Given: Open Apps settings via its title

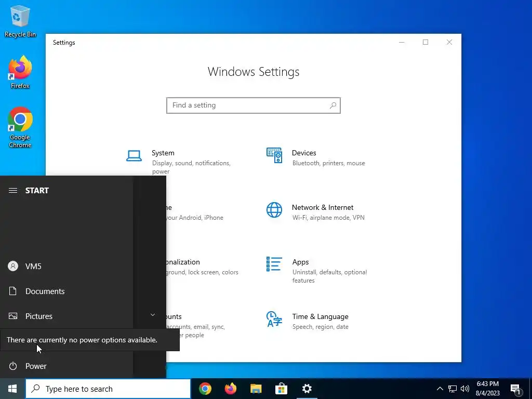Looking at the screenshot, I should (301, 262).
